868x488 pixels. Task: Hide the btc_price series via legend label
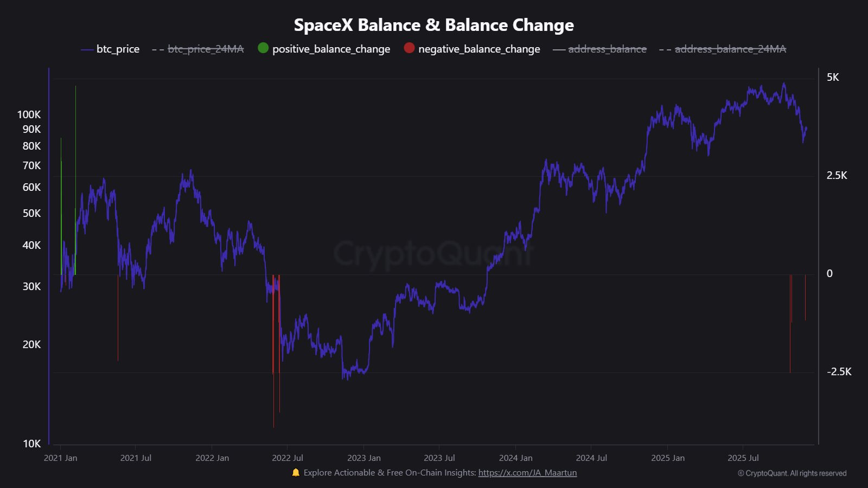118,49
